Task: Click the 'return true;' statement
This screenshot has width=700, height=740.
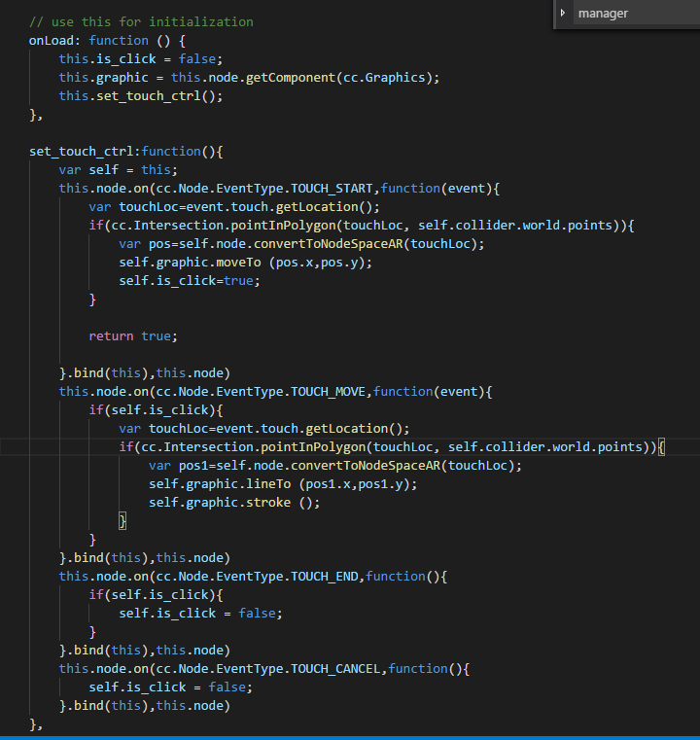Action: tap(133, 336)
